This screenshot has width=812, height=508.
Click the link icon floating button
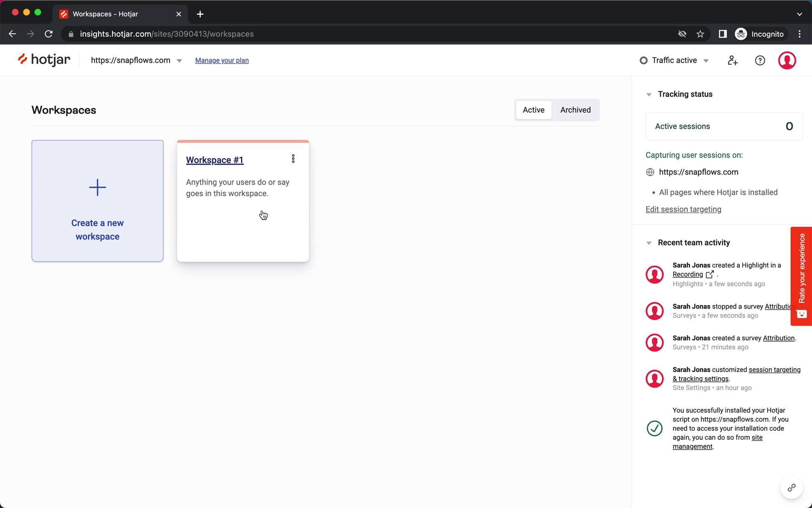[x=791, y=488]
